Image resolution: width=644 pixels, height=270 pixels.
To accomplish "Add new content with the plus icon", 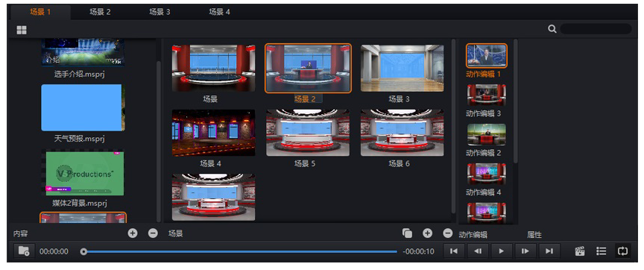I will [x=132, y=233].
